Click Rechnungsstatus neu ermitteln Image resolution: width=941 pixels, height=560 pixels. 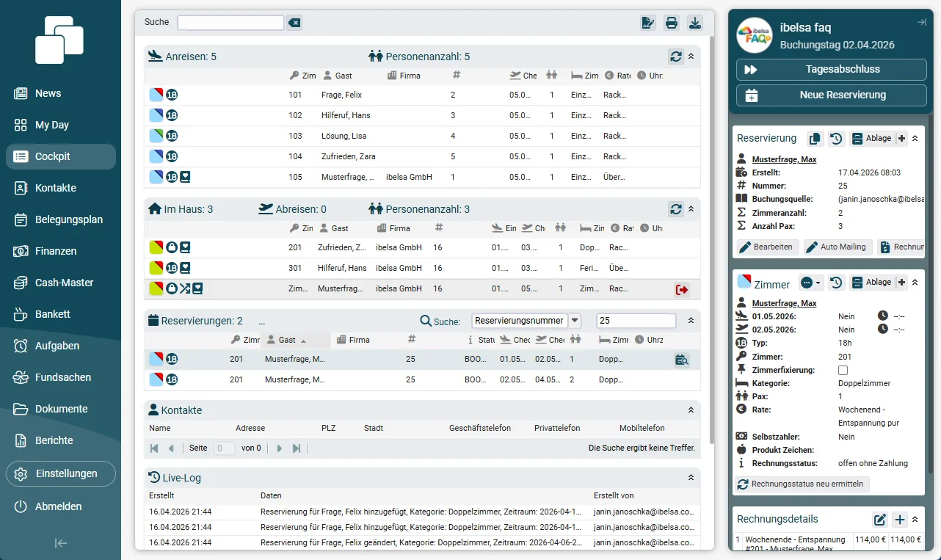pyautogui.click(x=803, y=484)
